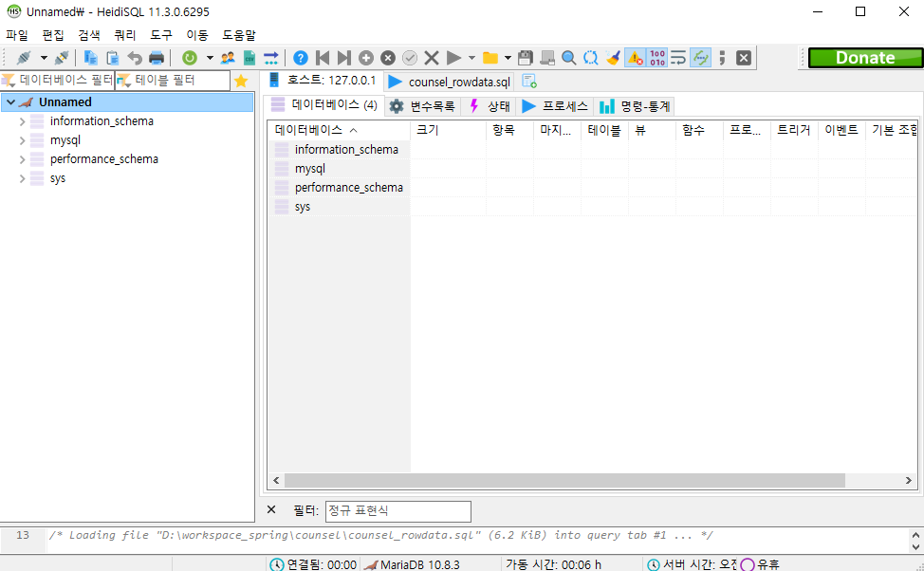Click the Reformat SQL broom icon
Viewport: 924px width, 571px height.
(613, 58)
